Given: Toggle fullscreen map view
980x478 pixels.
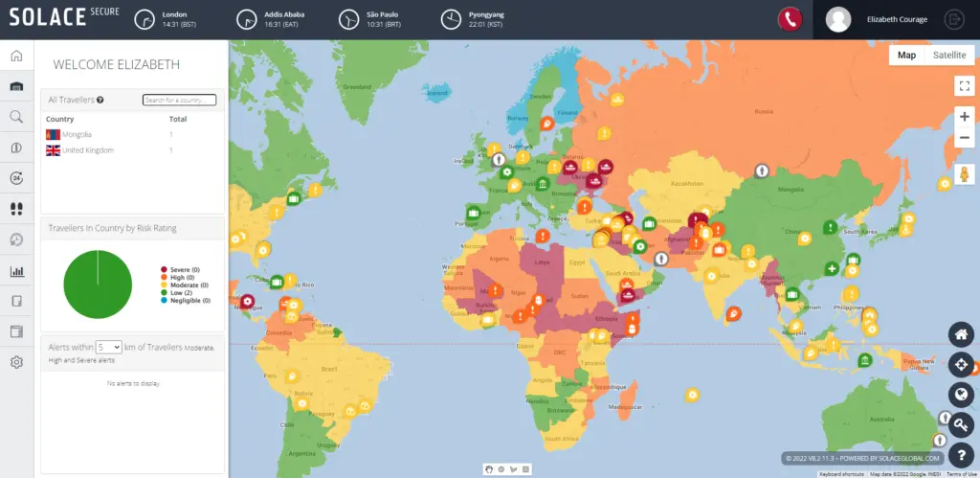Looking at the screenshot, I should pos(965,85).
